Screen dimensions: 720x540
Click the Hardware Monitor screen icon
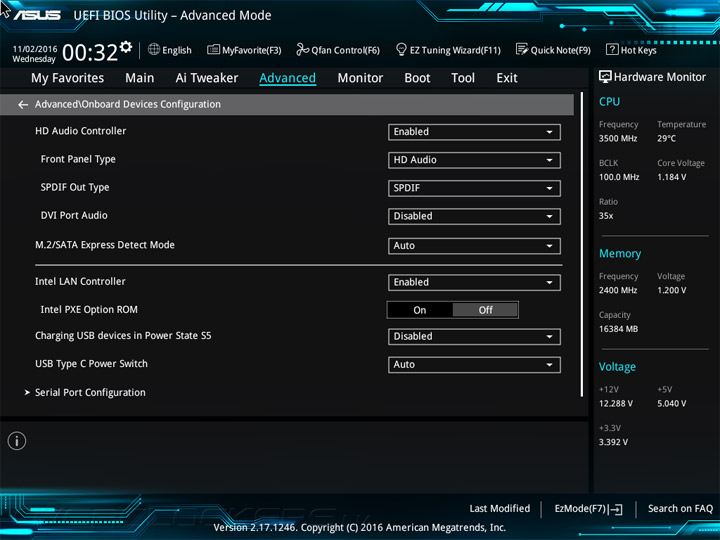point(605,77)
